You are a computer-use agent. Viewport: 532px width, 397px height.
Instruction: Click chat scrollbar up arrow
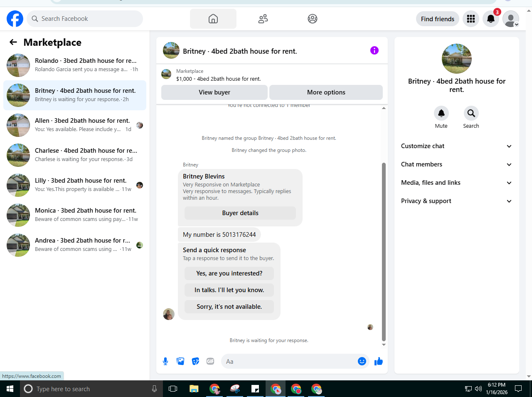384,108
